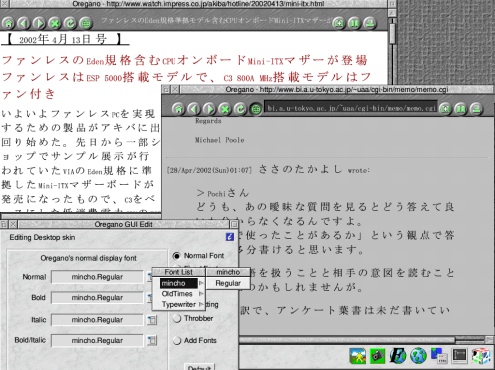Screen dimensions: 495x370
Task: Select the Normal Font radio button
Action: pyautogui.click(x=176, y=256)
